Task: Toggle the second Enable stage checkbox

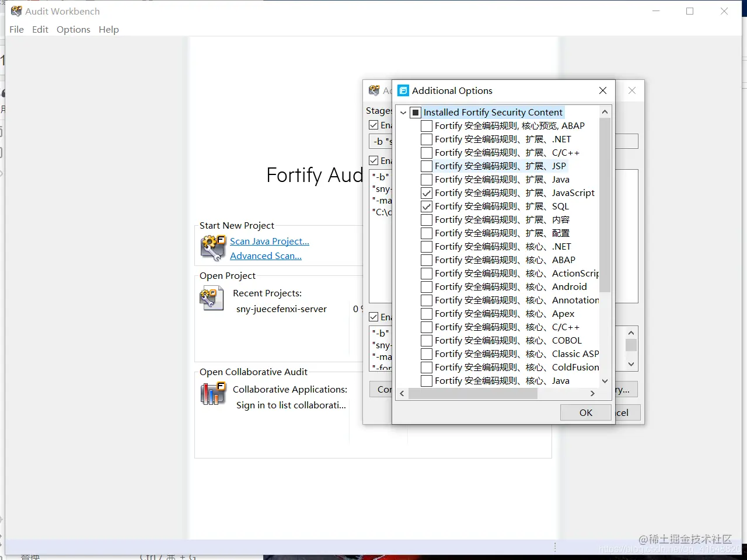Action: tap(374, 160)
